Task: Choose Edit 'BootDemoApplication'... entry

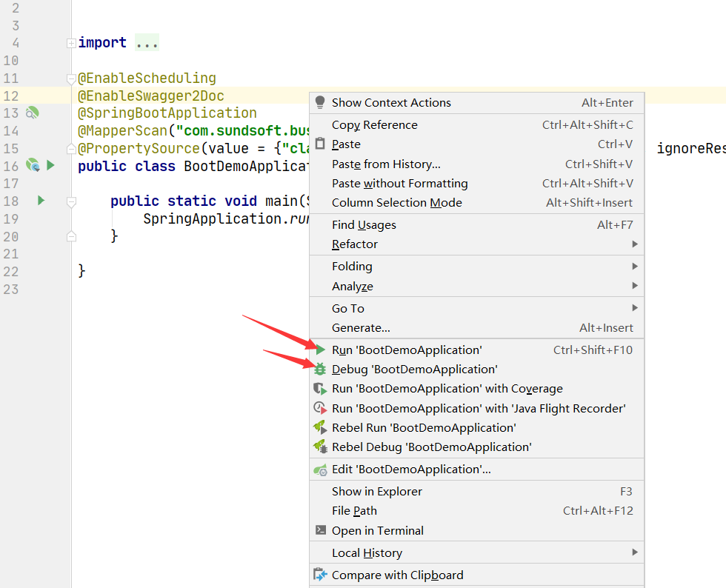Action: [477, 470]
